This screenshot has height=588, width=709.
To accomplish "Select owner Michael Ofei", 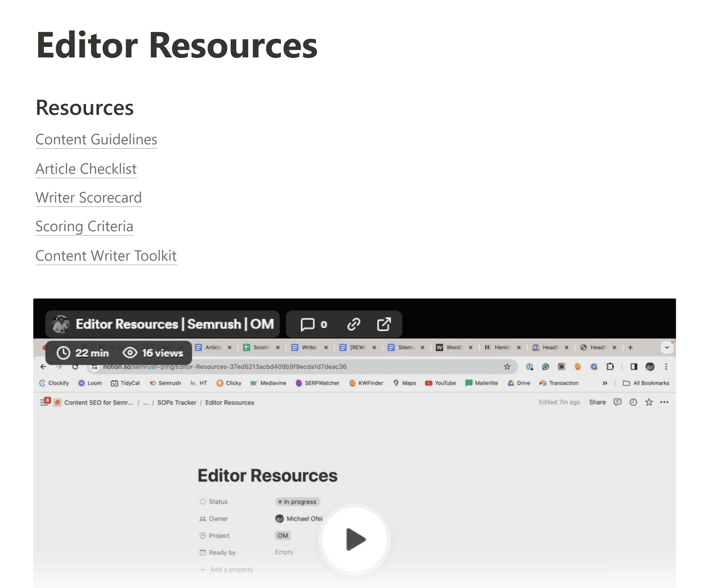I will pyautogui.click(x=299, y=519).
